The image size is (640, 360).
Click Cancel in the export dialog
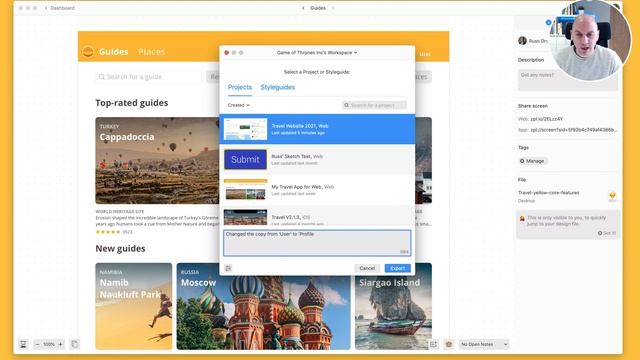[x=367, y=268]
